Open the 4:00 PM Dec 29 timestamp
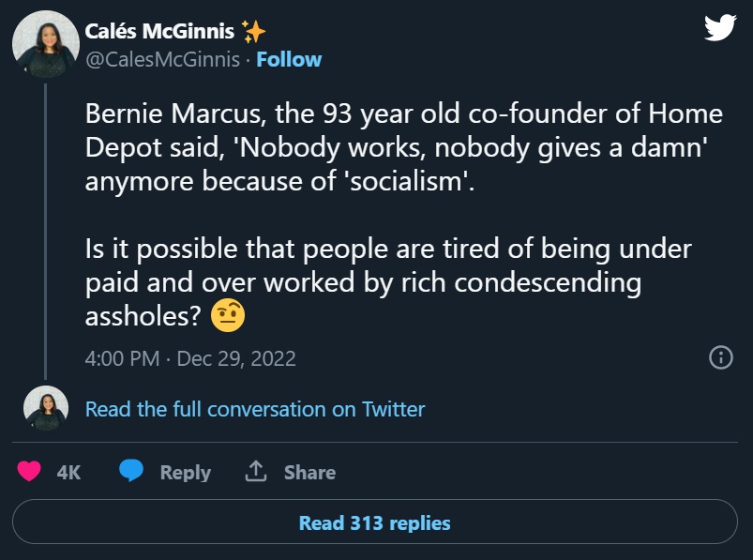 tap(190, 358)
